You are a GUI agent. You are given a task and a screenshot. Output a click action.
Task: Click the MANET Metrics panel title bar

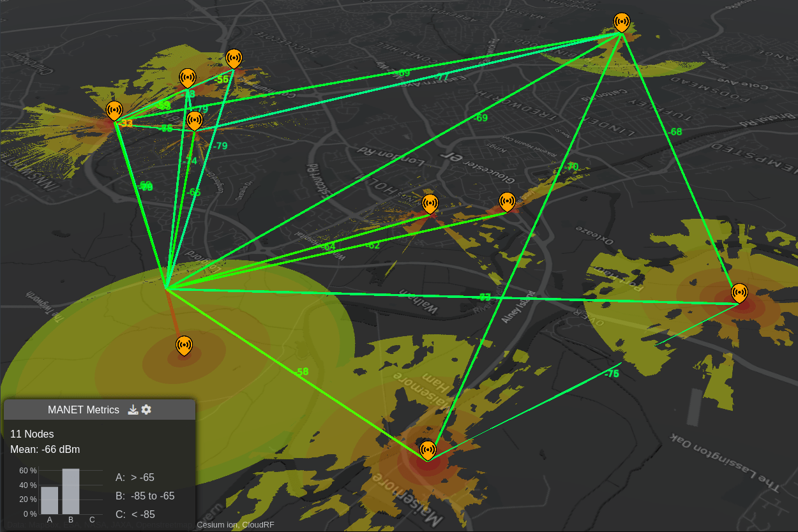click(84, 410)
